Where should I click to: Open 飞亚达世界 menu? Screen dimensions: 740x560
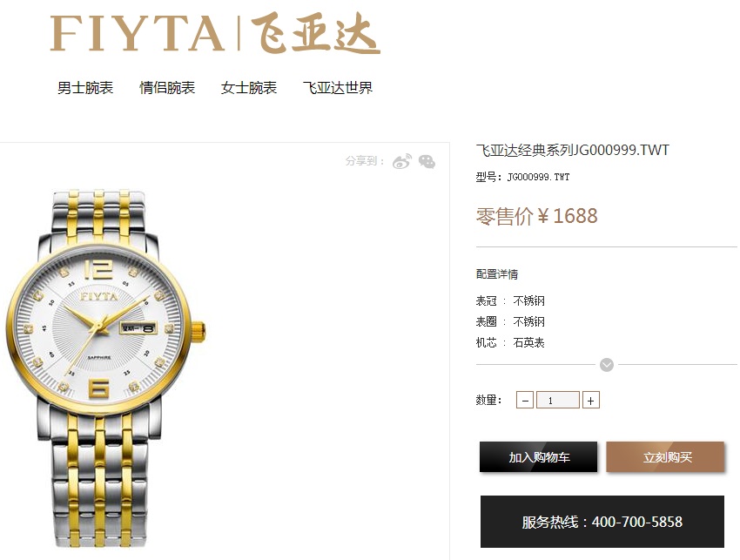338,88
